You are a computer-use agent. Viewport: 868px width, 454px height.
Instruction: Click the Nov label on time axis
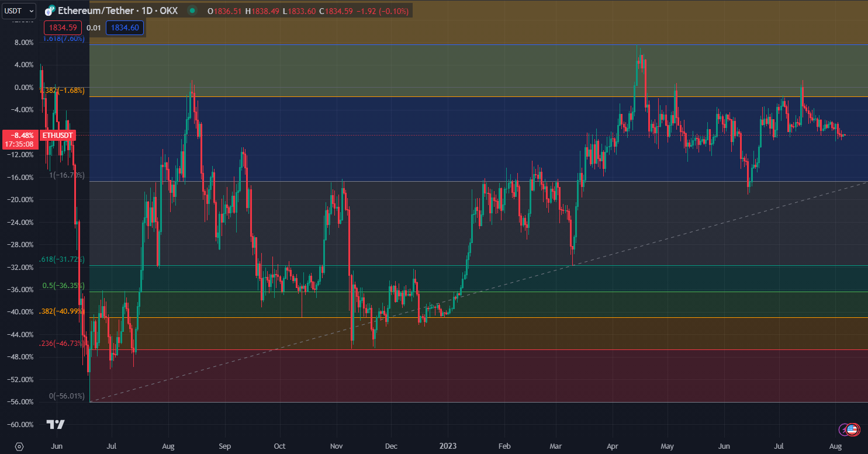(336, 446)
